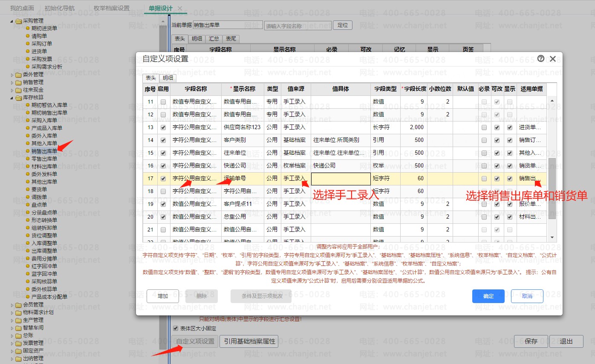The height and width of the screenshot is (364, 595).
Task: Click the folder icon of 往来现金
Action: [x=18, y=90]
